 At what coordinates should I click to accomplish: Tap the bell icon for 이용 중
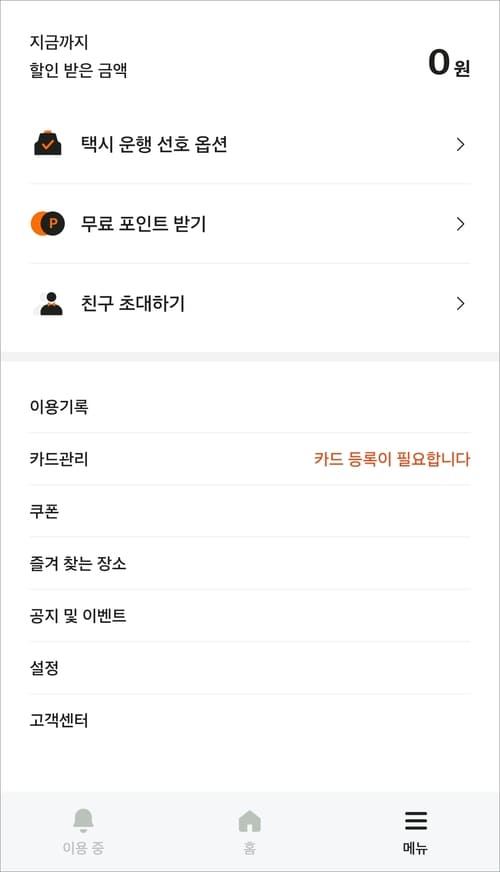click(83, 821)
